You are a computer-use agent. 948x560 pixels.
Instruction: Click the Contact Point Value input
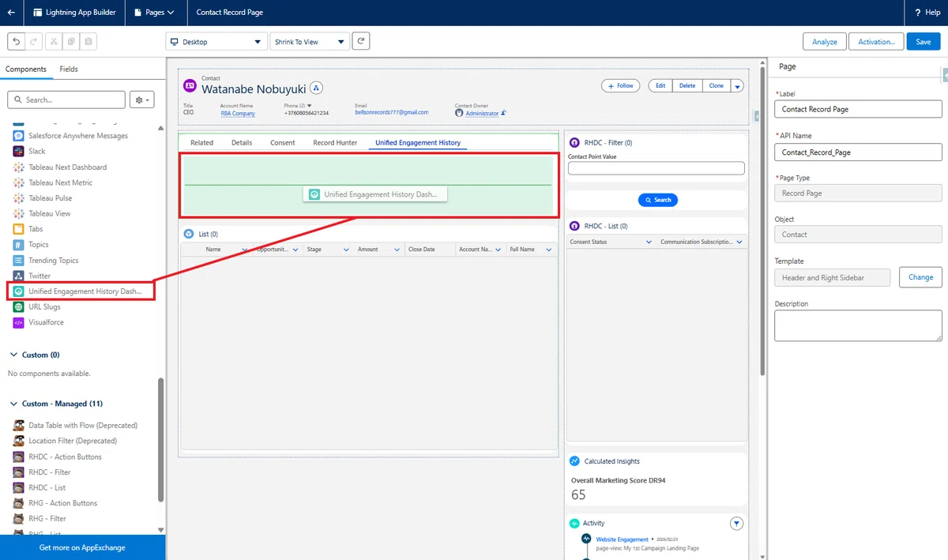656,168
